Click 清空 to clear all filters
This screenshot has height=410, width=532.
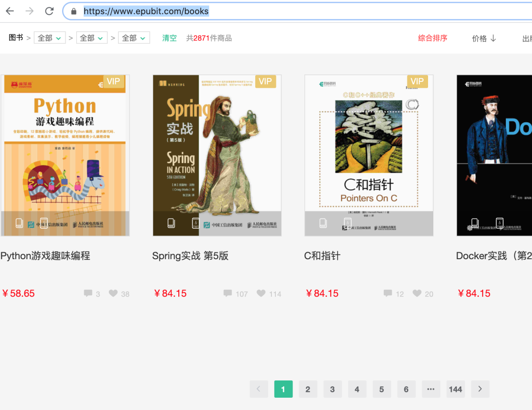pyautogui.click(x=169, y=37)
